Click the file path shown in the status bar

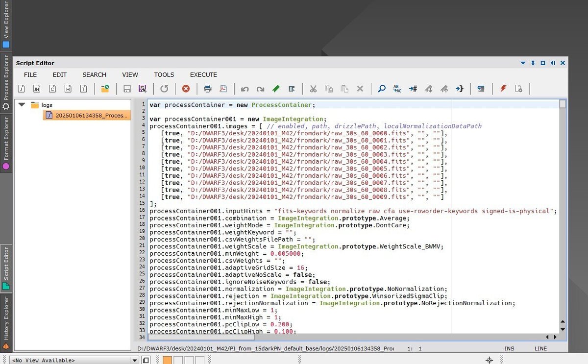point(266,348)
